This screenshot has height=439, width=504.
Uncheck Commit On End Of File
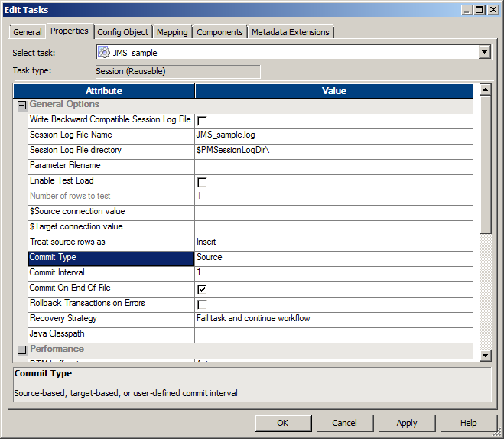click(202, 289)
